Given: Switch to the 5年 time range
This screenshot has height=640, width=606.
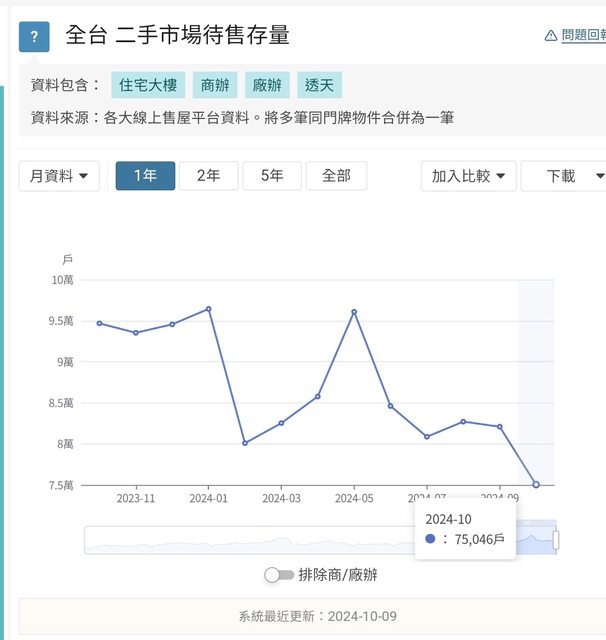Looking at the screenshot, I should pyautogui.click(x=272, y=176).
